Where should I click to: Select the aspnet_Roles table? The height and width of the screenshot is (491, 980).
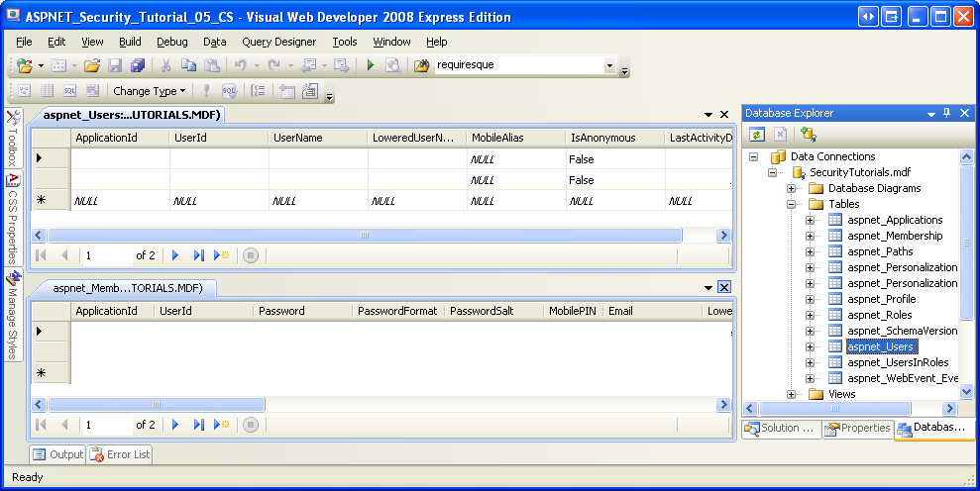coord(880,315)
